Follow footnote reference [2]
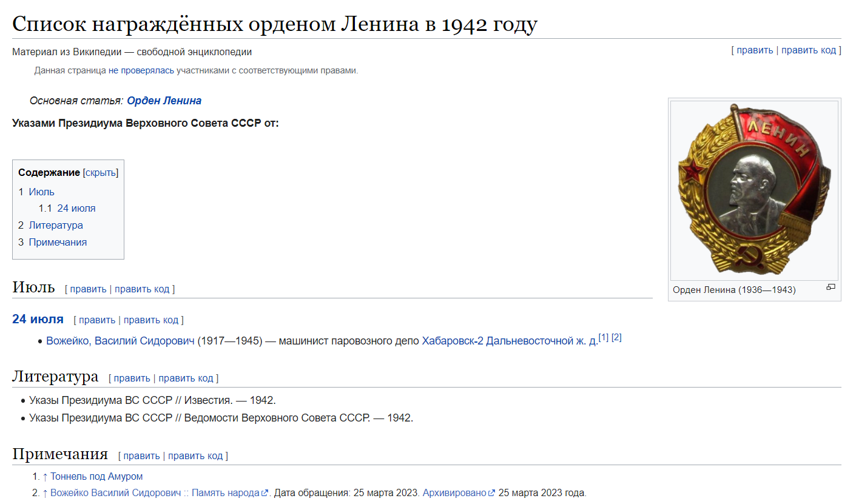The width and height of the screenshot is (856, 504). (616, 337)
